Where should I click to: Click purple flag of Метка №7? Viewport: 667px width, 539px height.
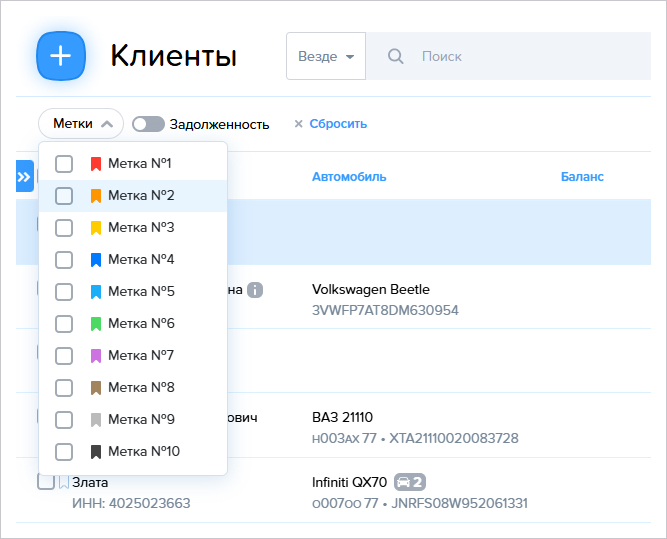96,356
